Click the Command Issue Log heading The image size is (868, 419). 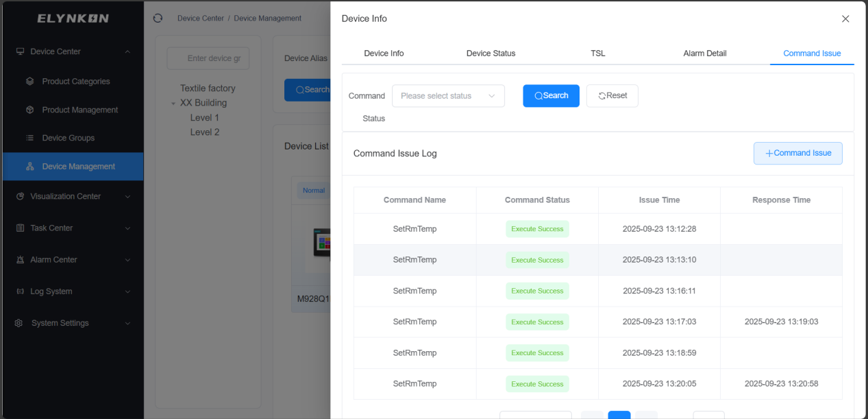click(395, 154)
